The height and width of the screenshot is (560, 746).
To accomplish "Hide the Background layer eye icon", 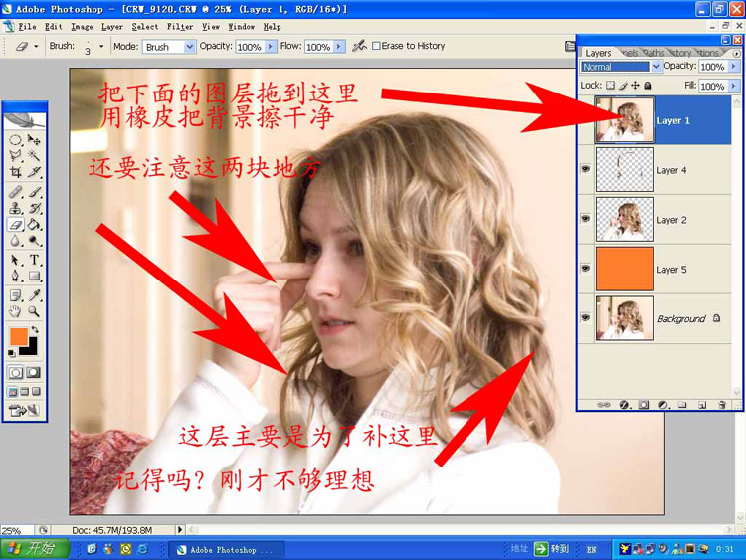I will [586, 318].
